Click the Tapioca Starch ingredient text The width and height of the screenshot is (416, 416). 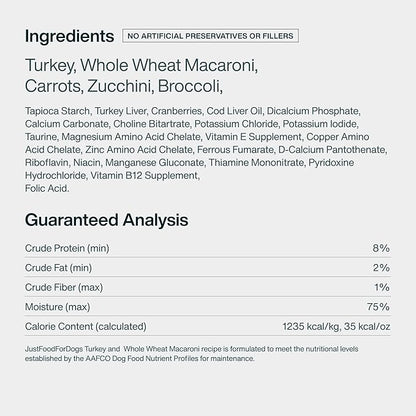(x=57, y=111)
